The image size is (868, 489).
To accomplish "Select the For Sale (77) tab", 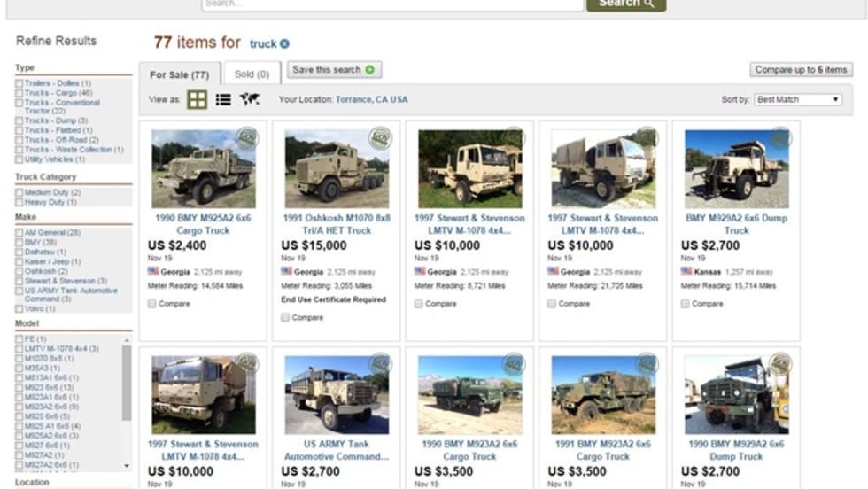I will click(180, 74).
